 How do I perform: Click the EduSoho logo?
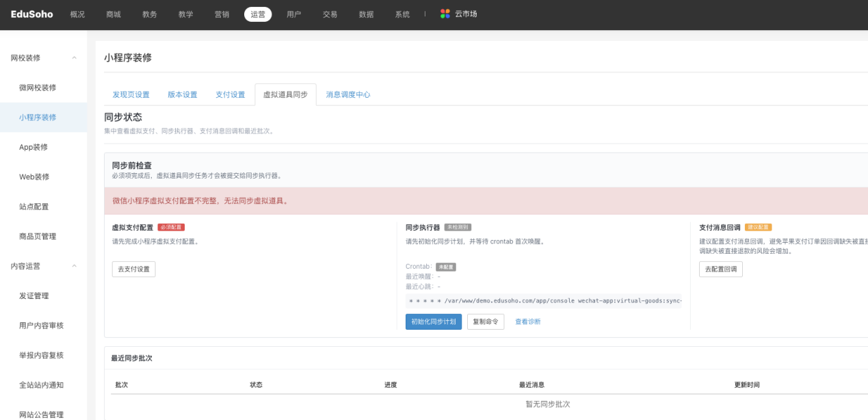pyautogui.click(x=31, y=14)
